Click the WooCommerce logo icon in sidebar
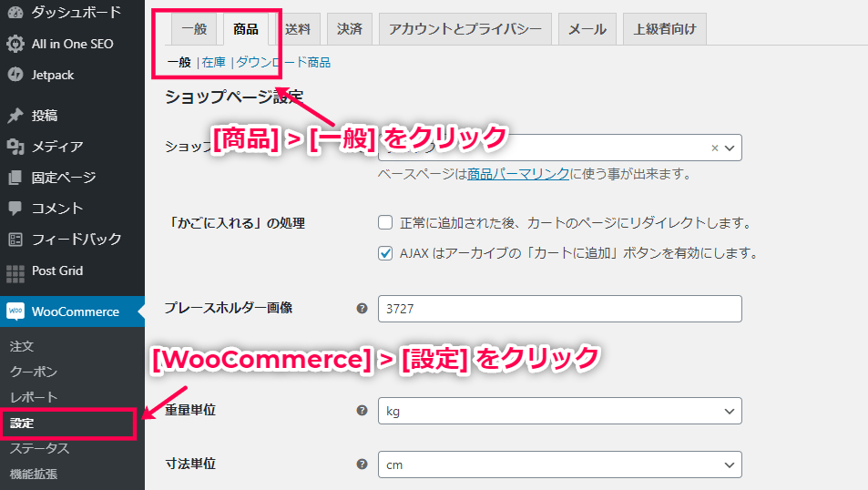 pos(15,311)
